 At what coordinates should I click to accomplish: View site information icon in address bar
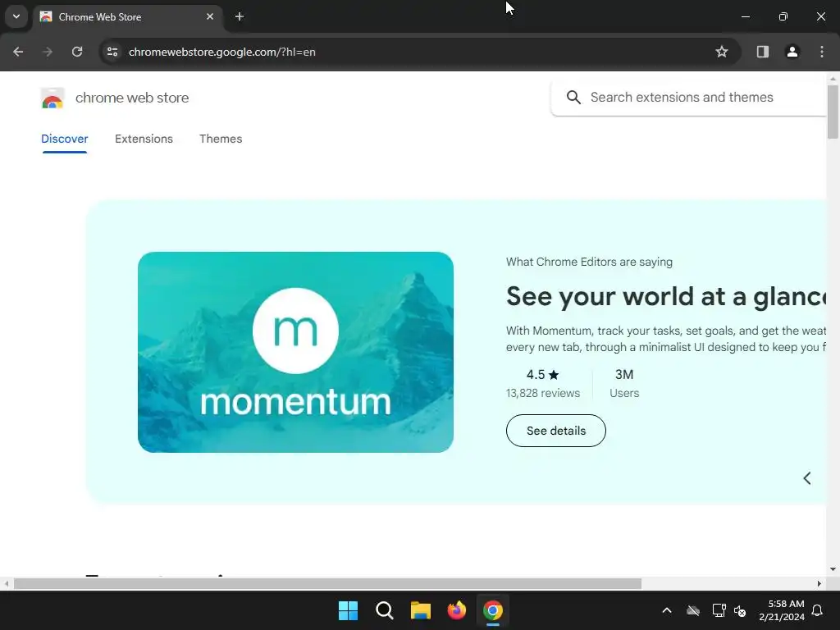(x=112, y=52)
